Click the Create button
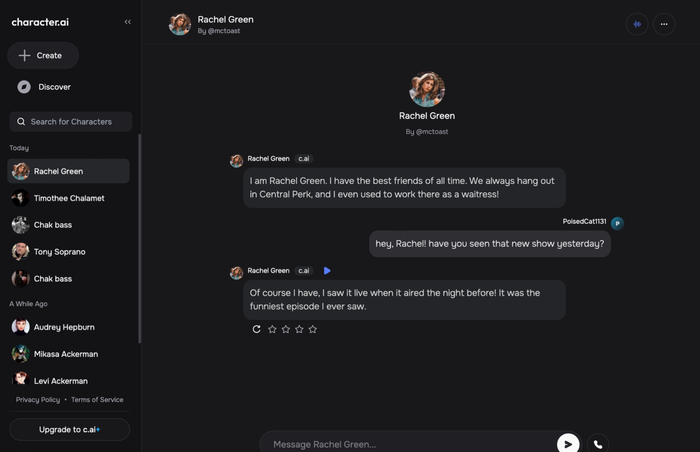Screen dimensions: 700x452 coord(42,55)
